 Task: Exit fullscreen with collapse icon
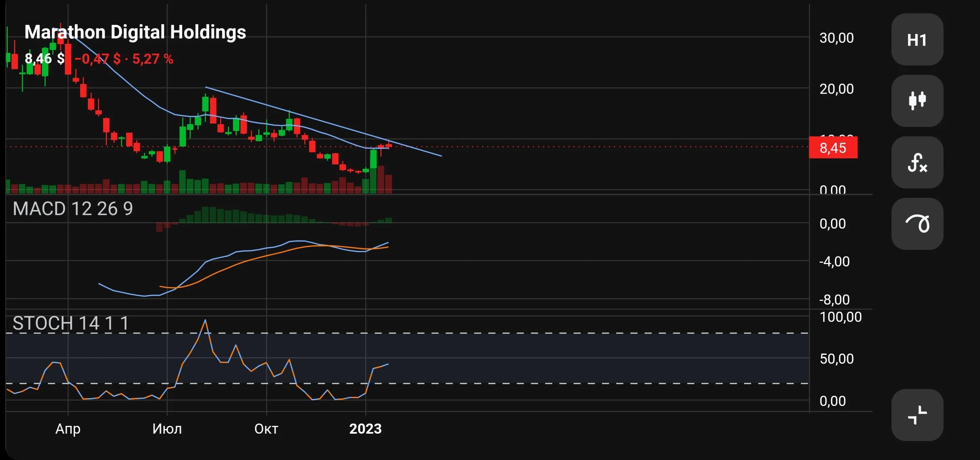(917, 415)
